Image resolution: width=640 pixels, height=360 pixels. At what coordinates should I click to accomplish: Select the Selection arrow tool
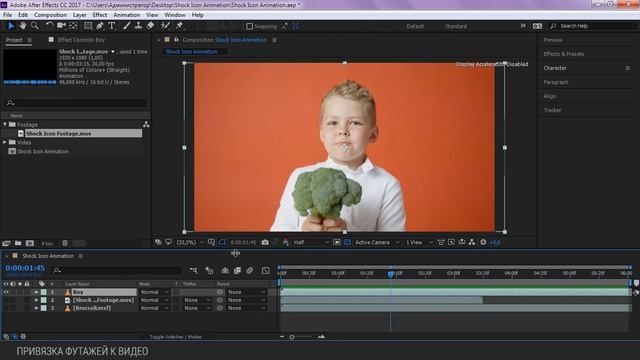tap(11, 26)
